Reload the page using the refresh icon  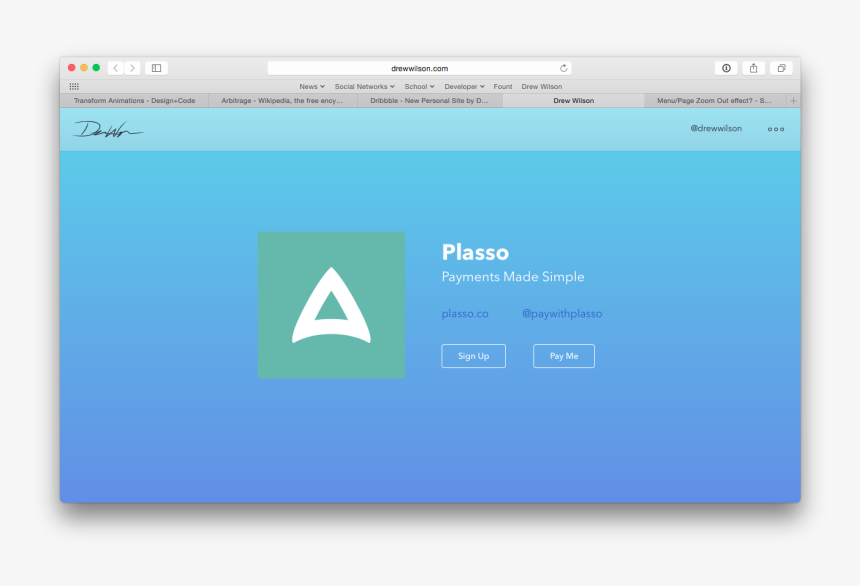563,68
